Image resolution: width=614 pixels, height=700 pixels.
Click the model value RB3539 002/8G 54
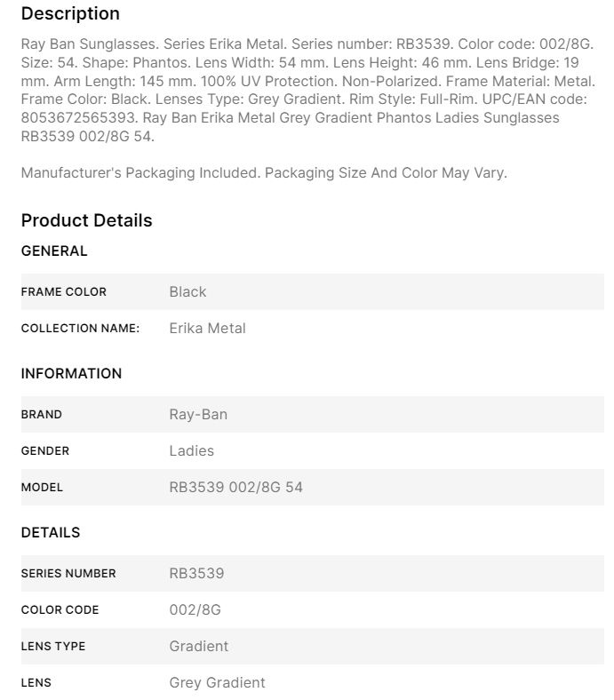(235, 488)
